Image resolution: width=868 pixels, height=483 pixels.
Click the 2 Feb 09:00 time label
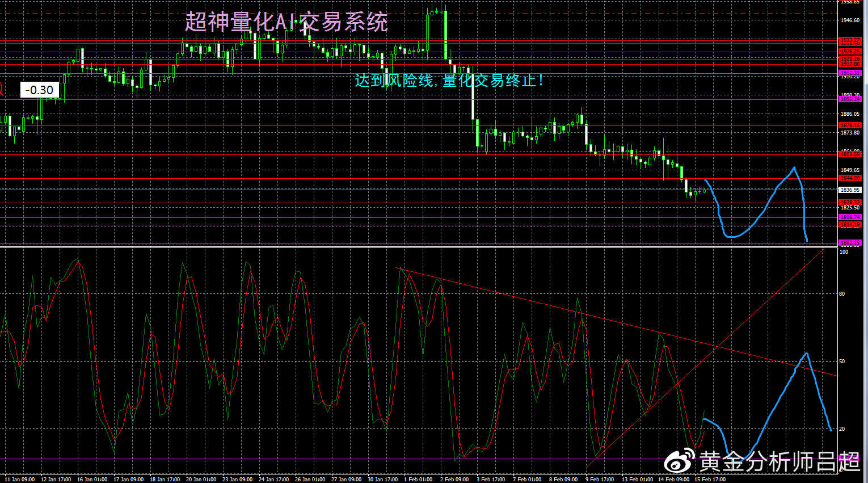click(455, 480)
